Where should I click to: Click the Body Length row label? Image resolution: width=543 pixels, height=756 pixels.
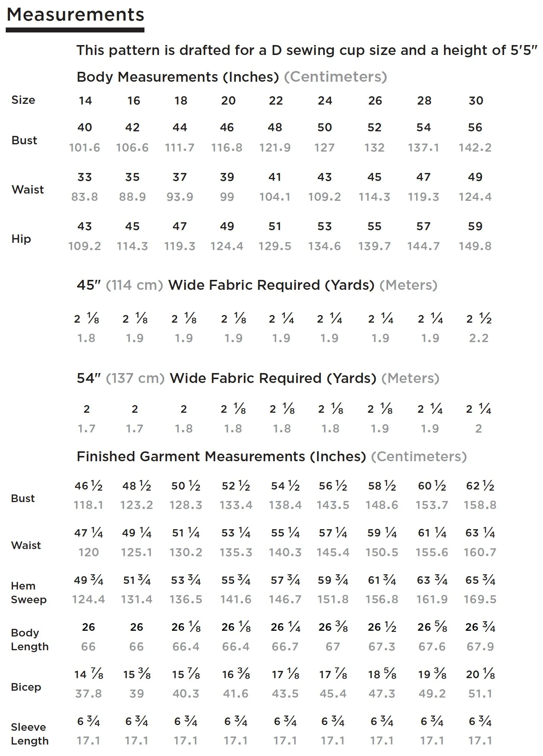click(30, 640)
